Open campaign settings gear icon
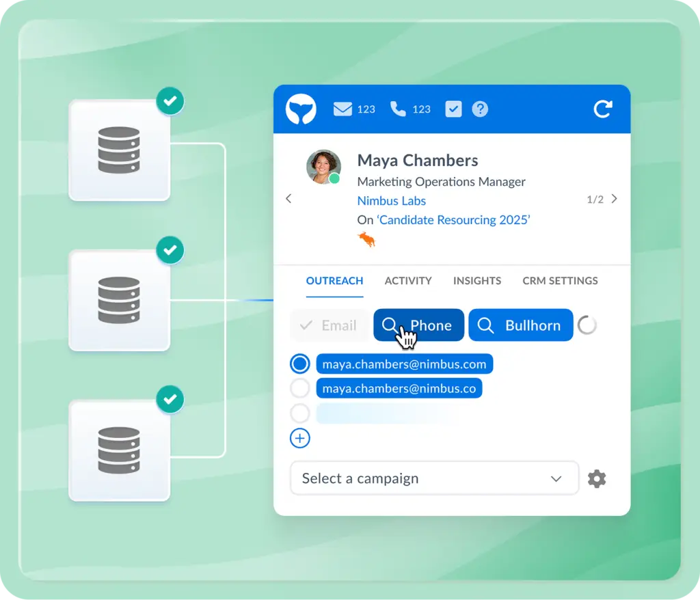700x615 pixels. pos(596,478)
